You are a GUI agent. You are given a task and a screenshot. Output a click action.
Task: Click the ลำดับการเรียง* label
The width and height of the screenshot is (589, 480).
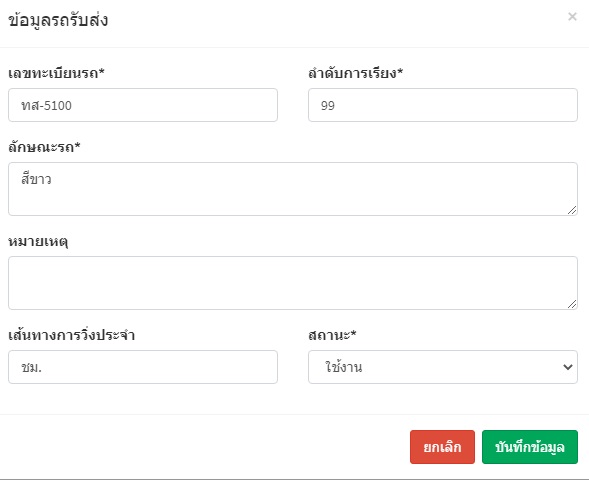click(x=355, y=73)
